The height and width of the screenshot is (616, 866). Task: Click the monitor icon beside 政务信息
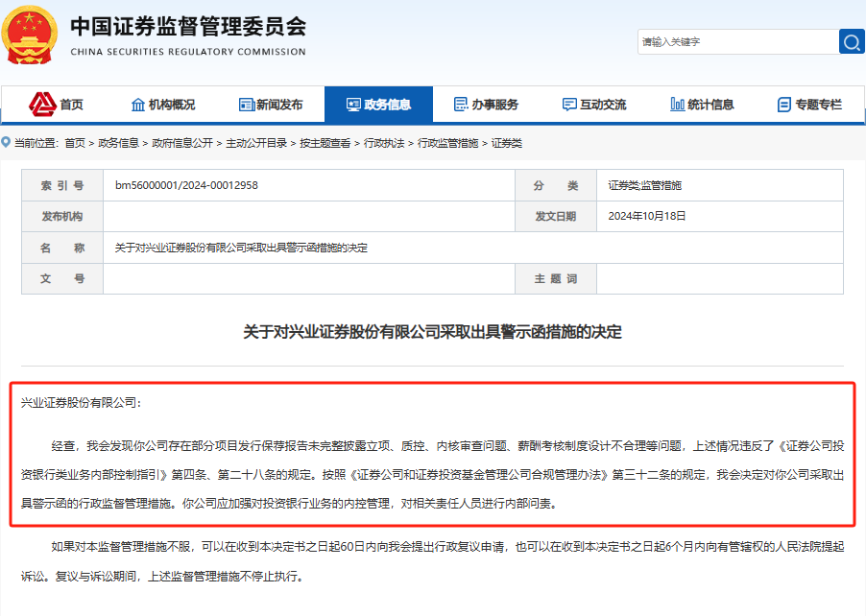[x=353, y=105]
